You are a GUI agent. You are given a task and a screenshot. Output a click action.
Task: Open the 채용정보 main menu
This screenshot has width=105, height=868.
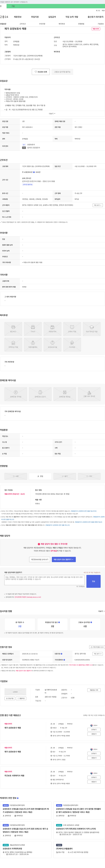[17, 17]
